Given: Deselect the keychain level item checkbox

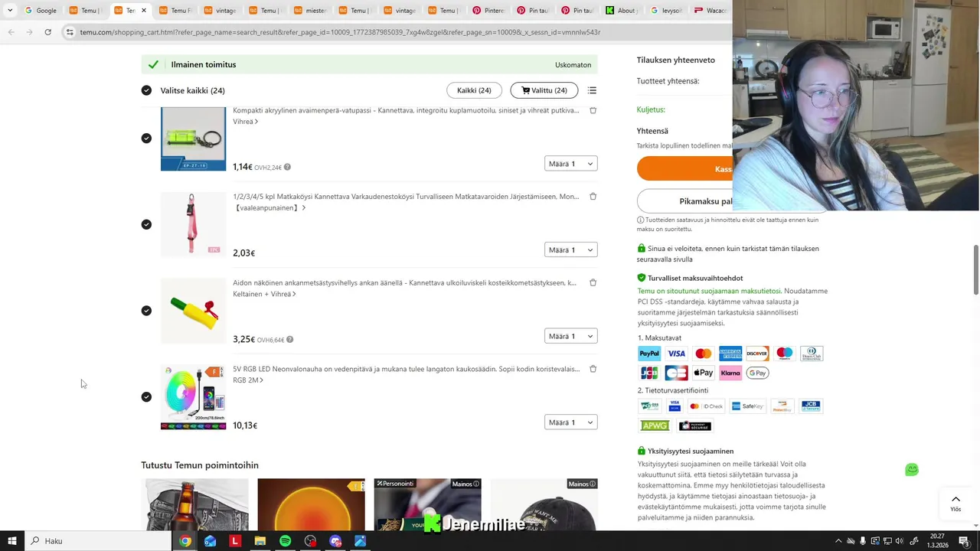Looking at the screenshot, I should point(146,139).
